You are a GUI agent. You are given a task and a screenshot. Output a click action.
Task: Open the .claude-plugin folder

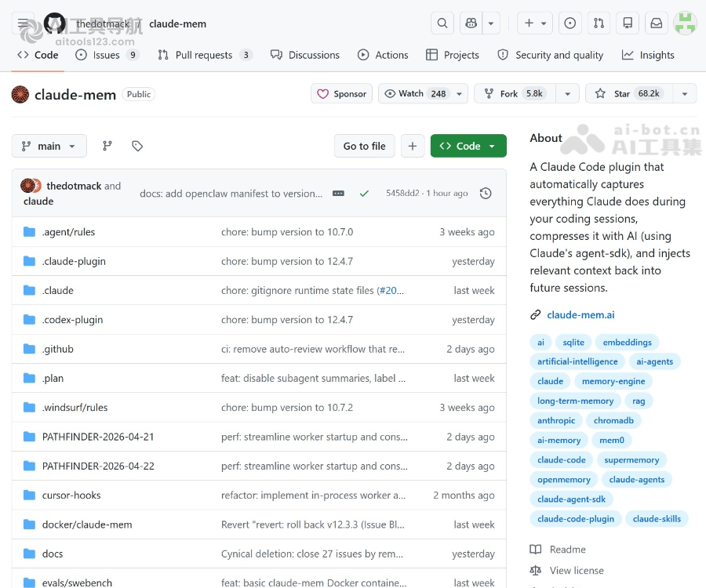pyautogui.click(x=74, y=261)
